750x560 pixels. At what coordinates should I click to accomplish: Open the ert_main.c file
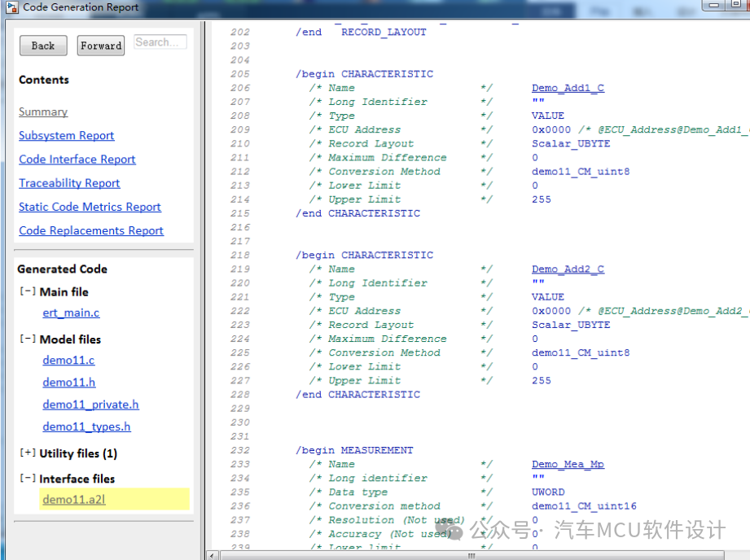71,313
